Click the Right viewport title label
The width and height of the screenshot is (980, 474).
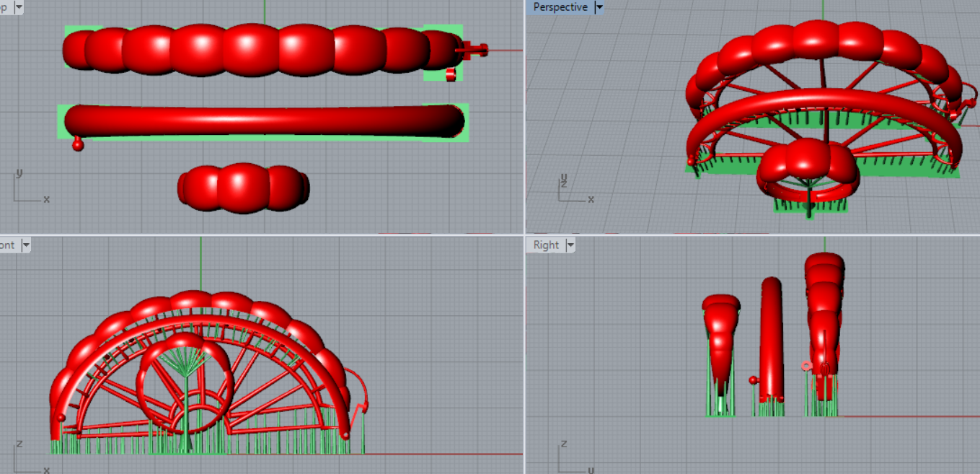point(546,245)
